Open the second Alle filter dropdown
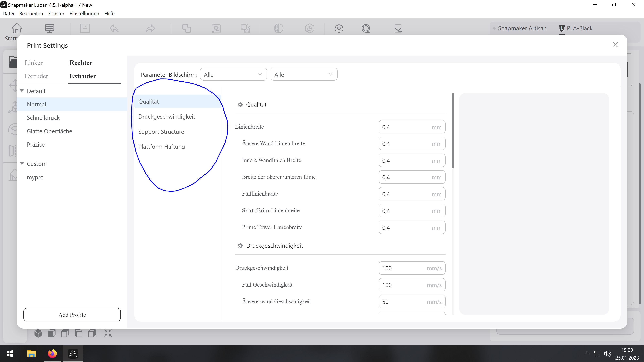644x362 pixels. click(x=304, y=74)
